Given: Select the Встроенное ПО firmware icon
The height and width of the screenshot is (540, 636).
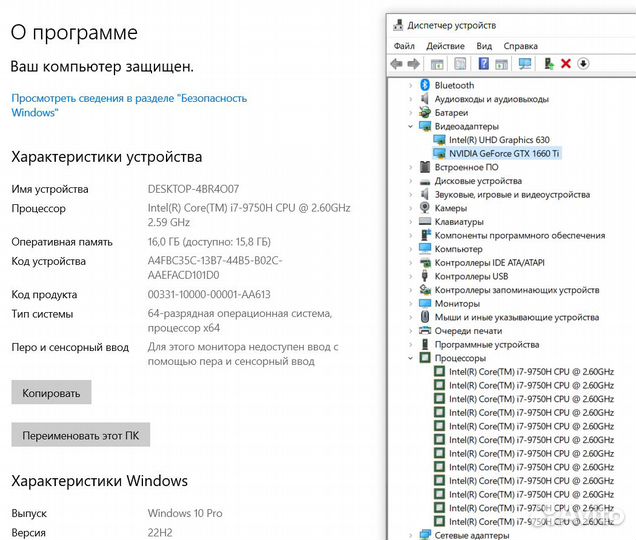Looking at the screenshot, I should pyautogui.click(x=425, y=167).
